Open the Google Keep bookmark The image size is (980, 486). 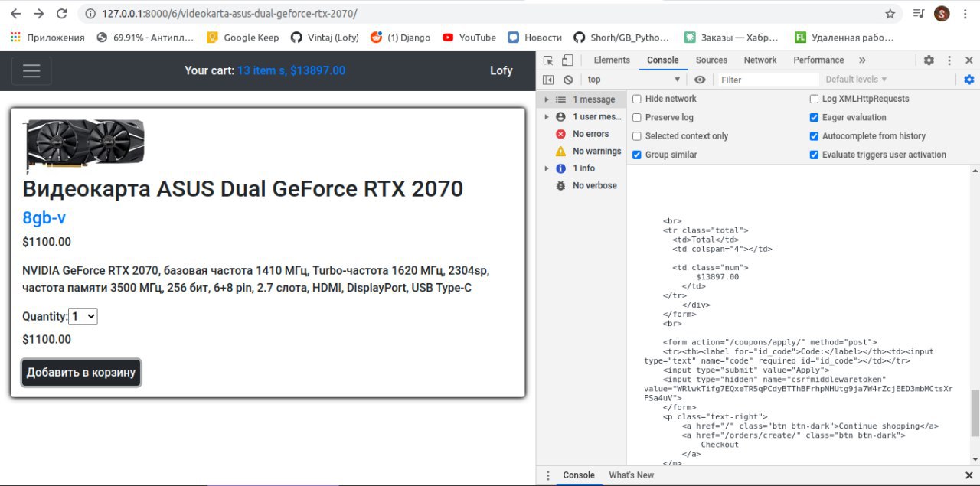[243, 37]
